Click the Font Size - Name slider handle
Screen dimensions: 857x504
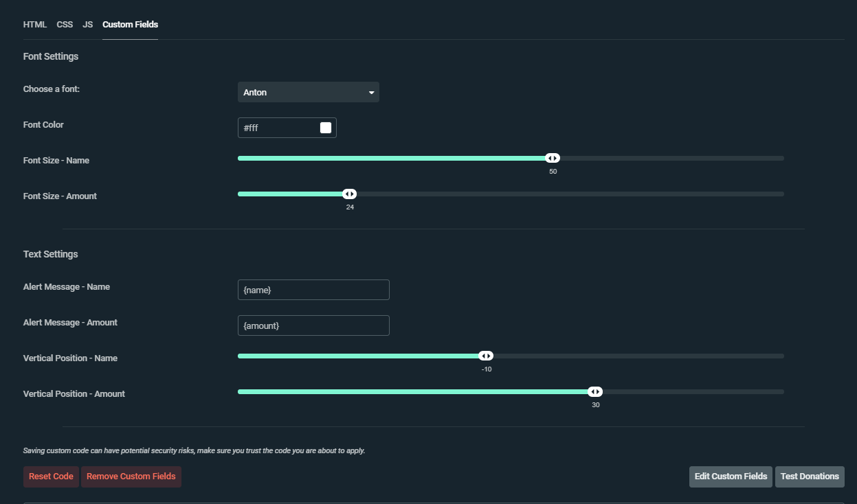[553, 158]
